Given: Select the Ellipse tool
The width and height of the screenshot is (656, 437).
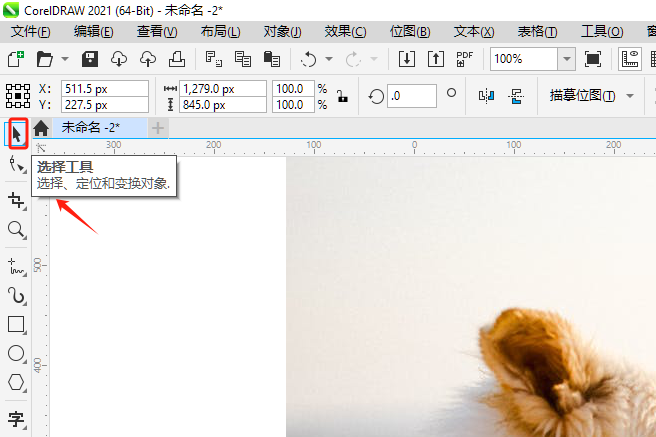Looking at the screenshot, I should click(x=17, y=353).
